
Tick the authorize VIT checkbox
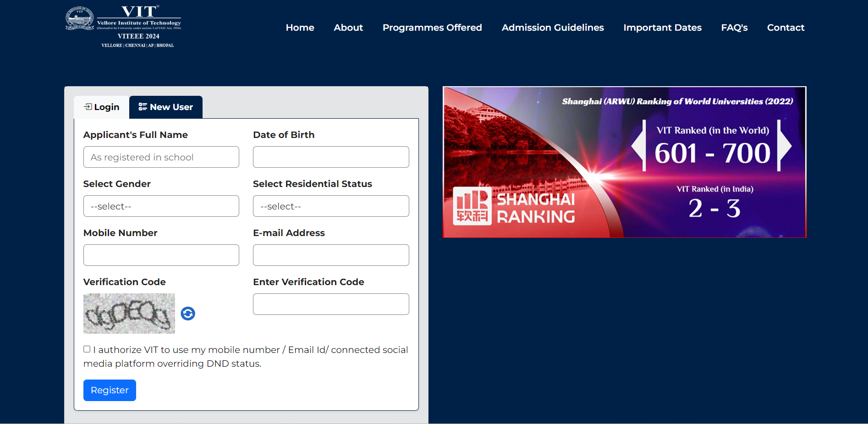87,349
